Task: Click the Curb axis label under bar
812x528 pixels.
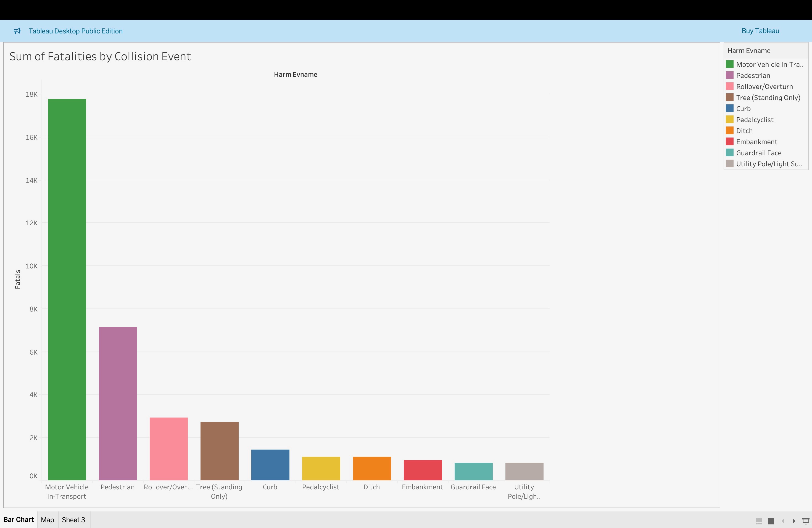Action: click(270, 487)
